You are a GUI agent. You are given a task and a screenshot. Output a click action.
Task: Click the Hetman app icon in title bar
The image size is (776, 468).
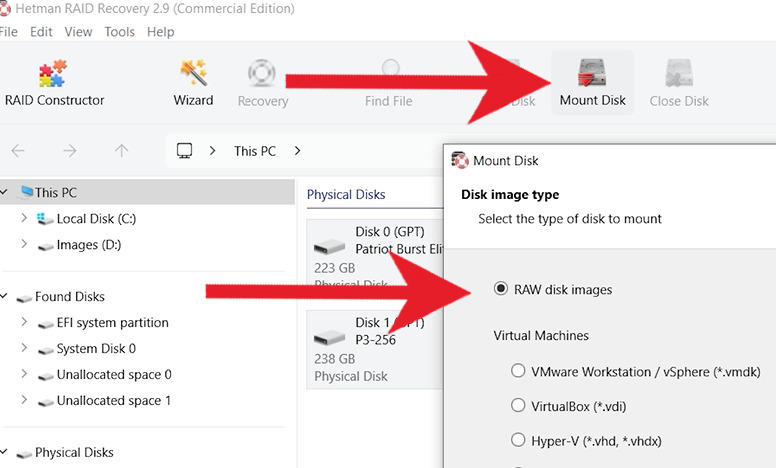coord(5,8)
